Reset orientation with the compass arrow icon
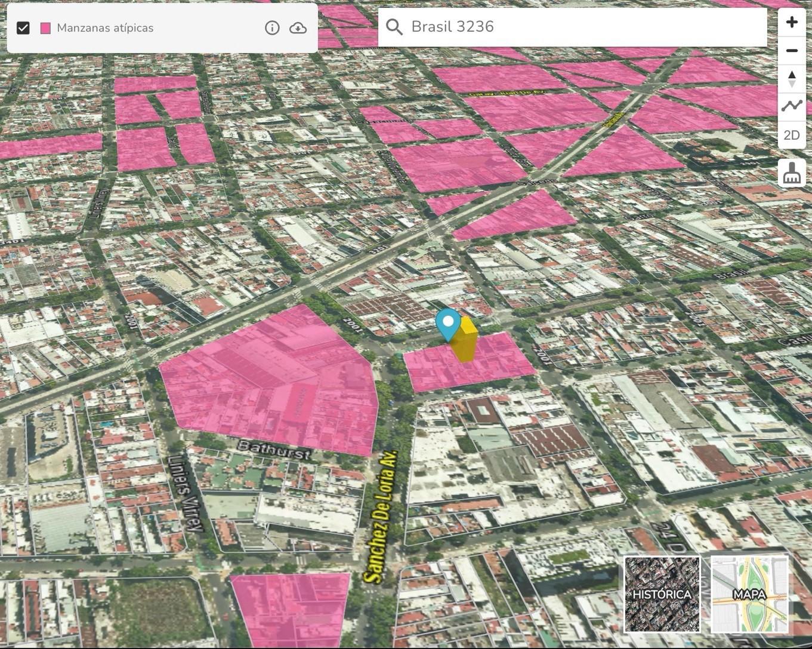The width and height of the screenshot is (812, 649). coord(792,79)
